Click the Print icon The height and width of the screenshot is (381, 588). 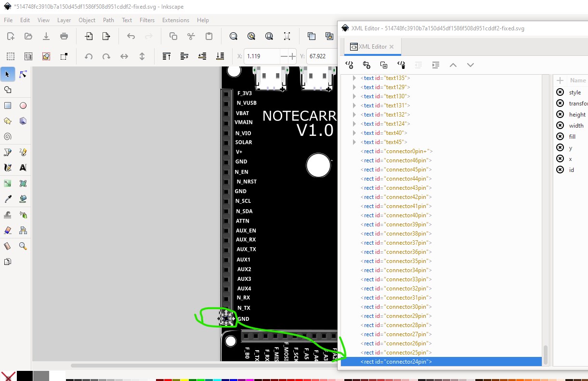click(x=64, y=36)
